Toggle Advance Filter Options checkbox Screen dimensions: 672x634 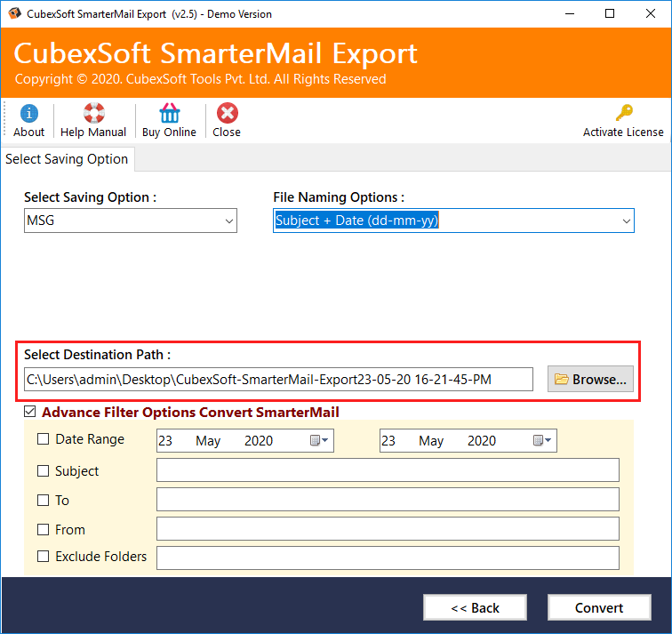[30, 412]
